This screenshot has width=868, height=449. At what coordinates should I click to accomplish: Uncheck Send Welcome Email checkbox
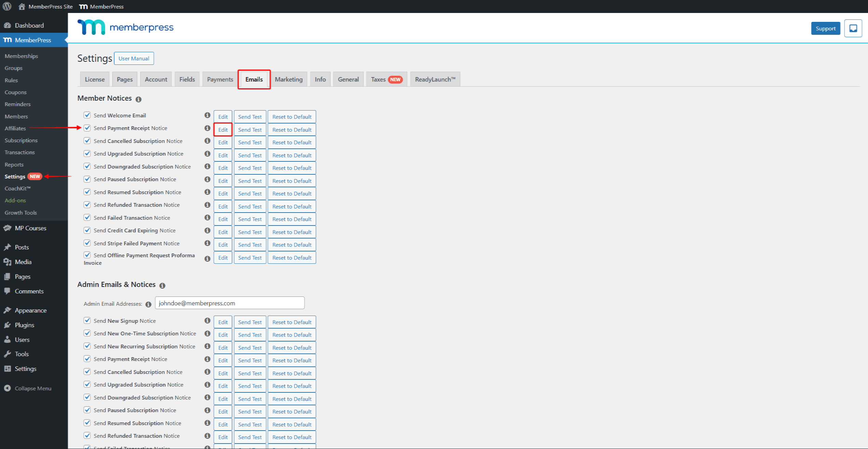(x=87, y=115)
